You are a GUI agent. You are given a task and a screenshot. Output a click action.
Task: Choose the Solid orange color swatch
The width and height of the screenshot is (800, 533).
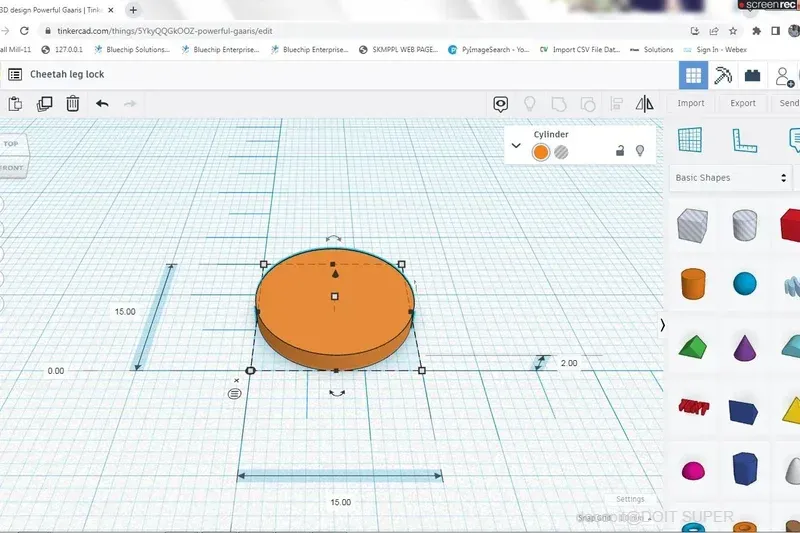[541, 152]
